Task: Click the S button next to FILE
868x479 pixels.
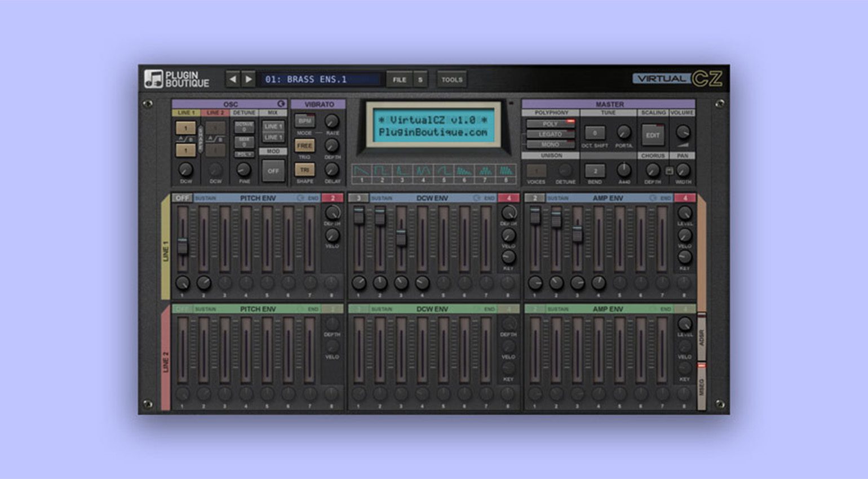Action: (420, 79)
